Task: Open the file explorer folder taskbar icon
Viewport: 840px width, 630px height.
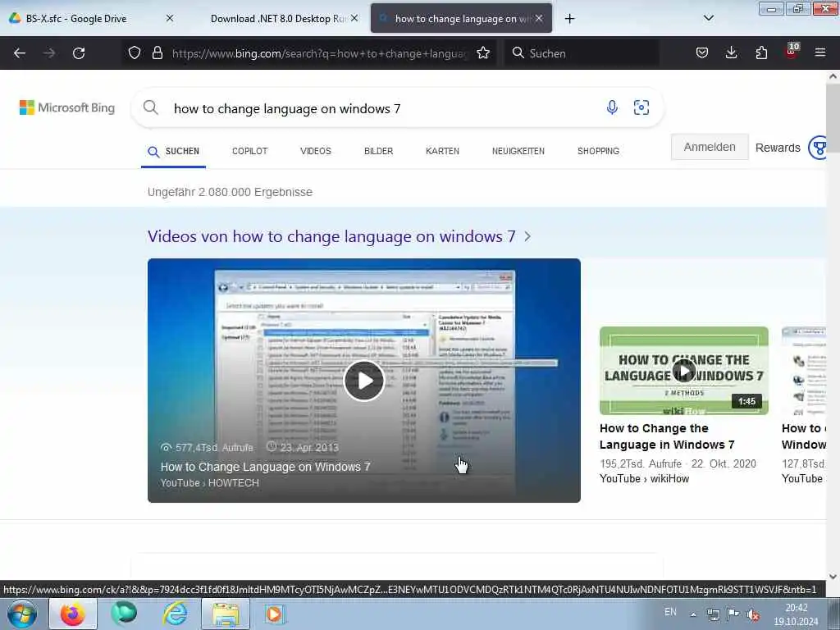Action: [x=226, y=614]
